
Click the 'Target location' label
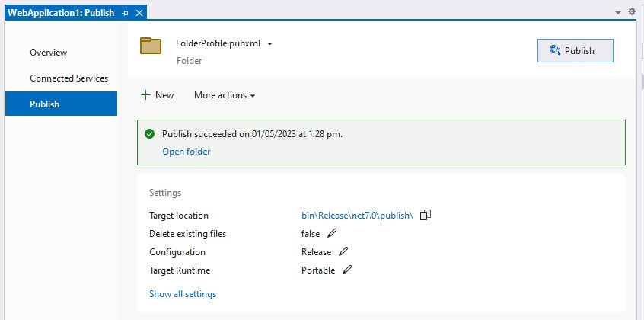(179, 215)
